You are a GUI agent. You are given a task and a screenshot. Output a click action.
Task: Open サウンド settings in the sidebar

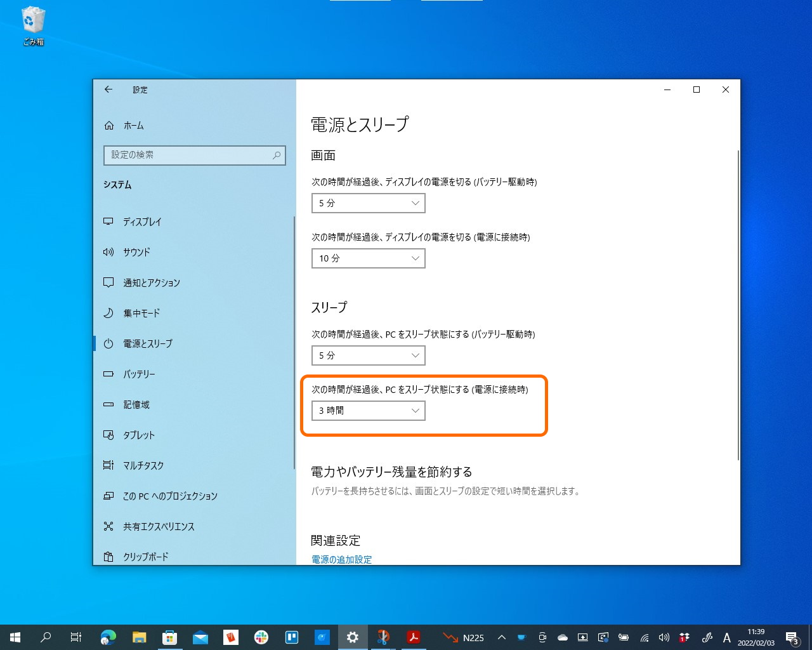[137, 252]
